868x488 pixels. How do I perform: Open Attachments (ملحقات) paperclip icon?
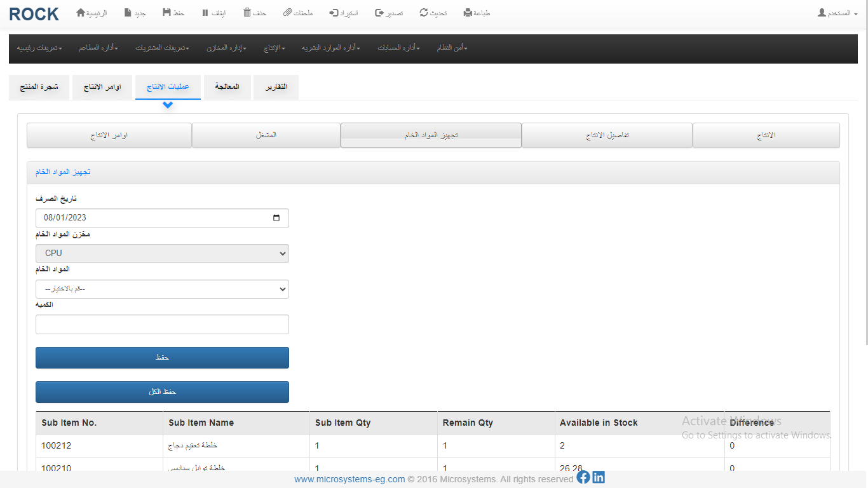click(x=287, y=13)
